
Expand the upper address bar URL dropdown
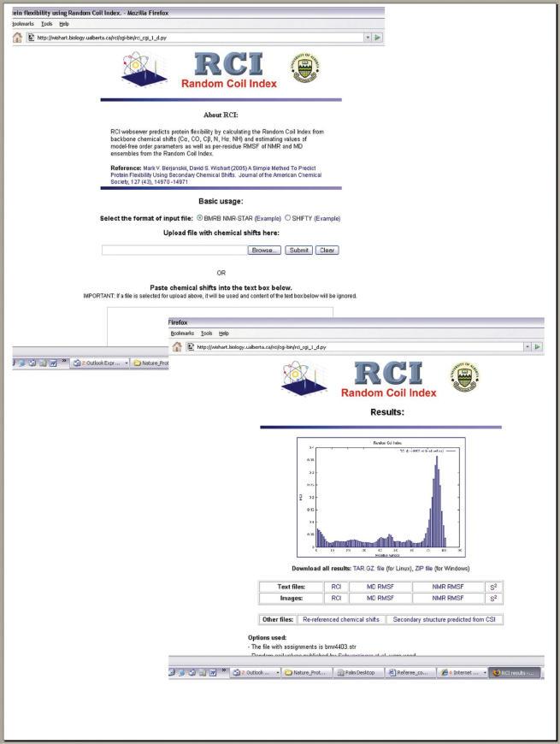pyautogui.click(x=367, y=38)
